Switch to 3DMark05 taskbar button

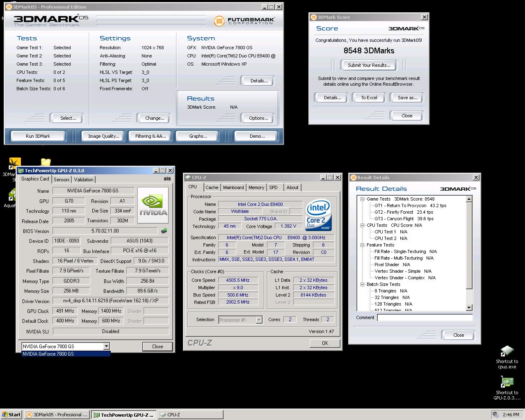click(57, 415)
